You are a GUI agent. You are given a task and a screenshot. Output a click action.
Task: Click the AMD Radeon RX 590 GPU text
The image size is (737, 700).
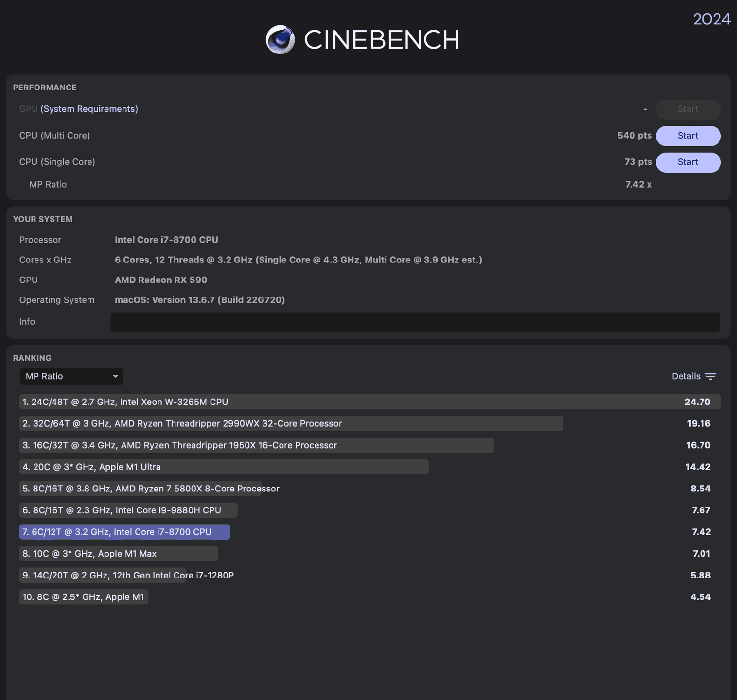(x=161, y=280)
